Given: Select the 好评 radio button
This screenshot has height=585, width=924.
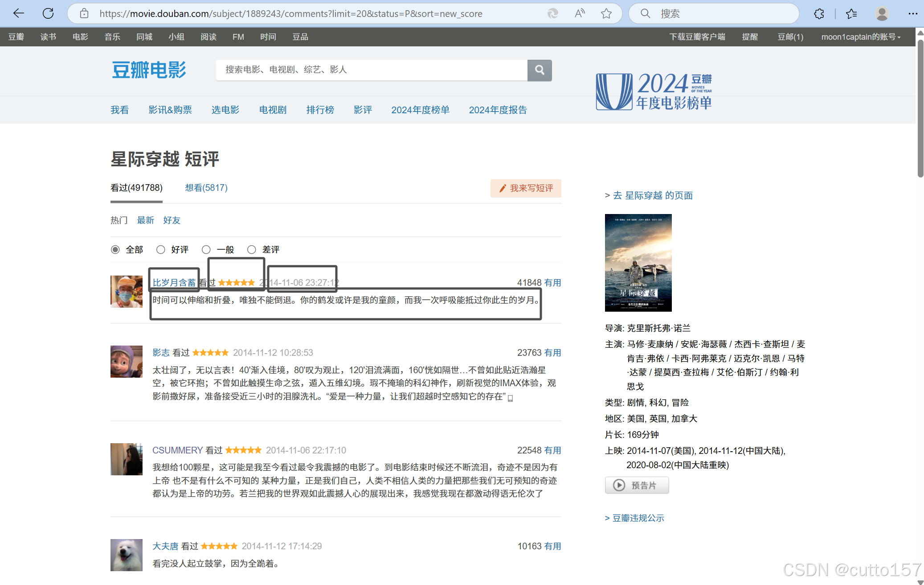Looking at the screenshot, I should [x=161, y=250].
